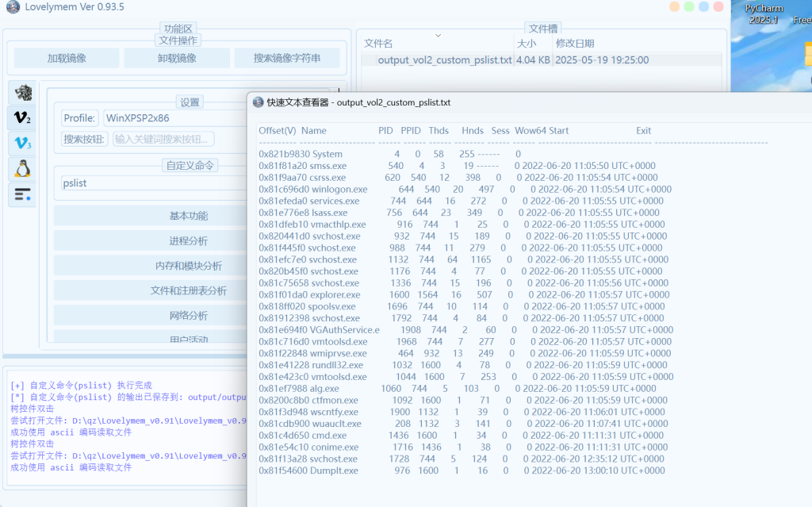Expand the 内存和模块分析 section
The height and width of the screenshot is (507, 812).
(151, 266)
